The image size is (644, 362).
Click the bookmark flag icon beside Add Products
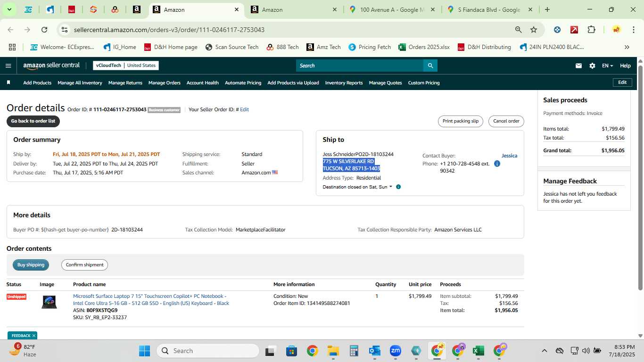(x=8, y=82)
